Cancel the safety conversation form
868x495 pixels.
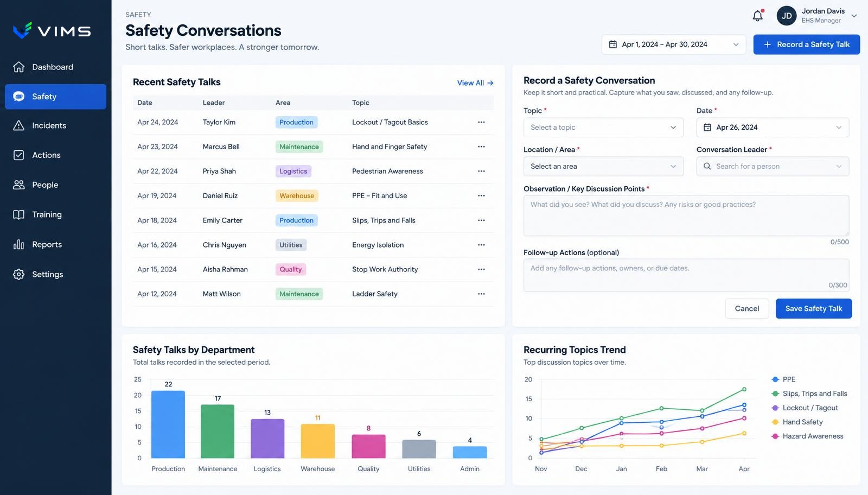(747, 308)
